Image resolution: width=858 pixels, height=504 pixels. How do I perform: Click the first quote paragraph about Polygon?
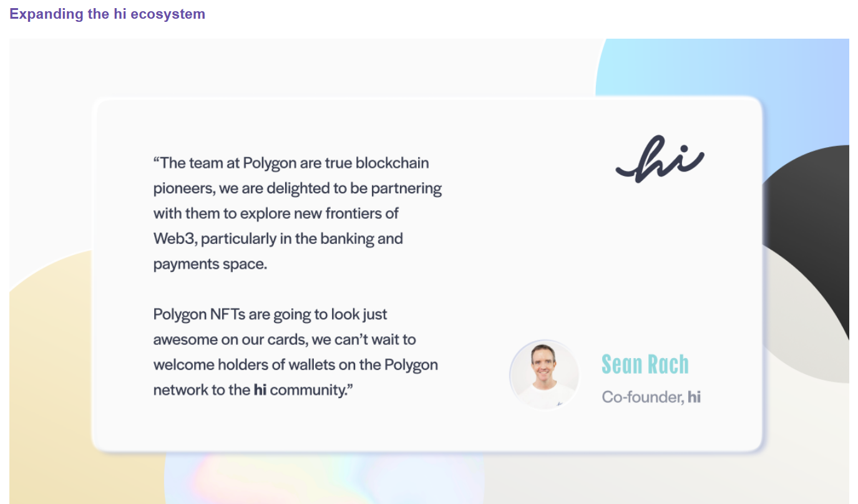(x=298, y=213)
